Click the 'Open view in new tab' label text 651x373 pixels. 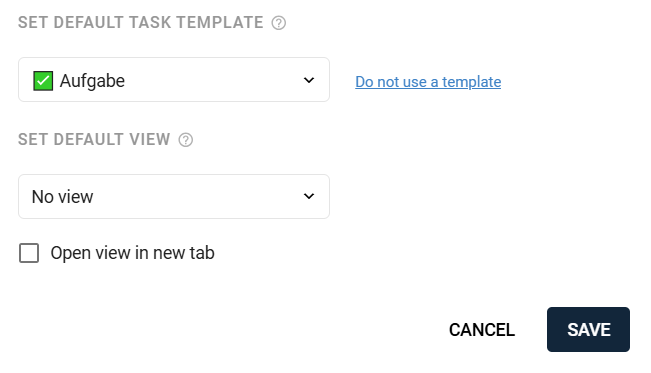[x=132, y=253]
